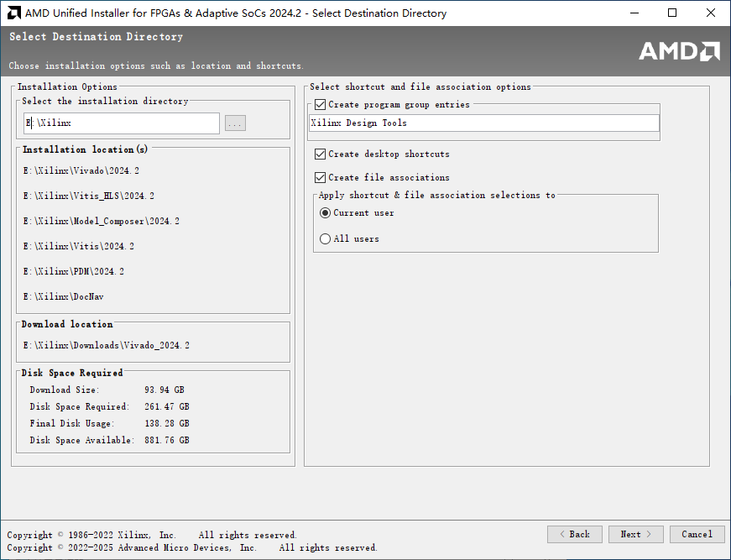Click the E:\Xilinx\Vivado\2024.2 location text
Image resolution: width=731 pixels, height=560 pixels.
pyautogui.click(x=81, y=170)
